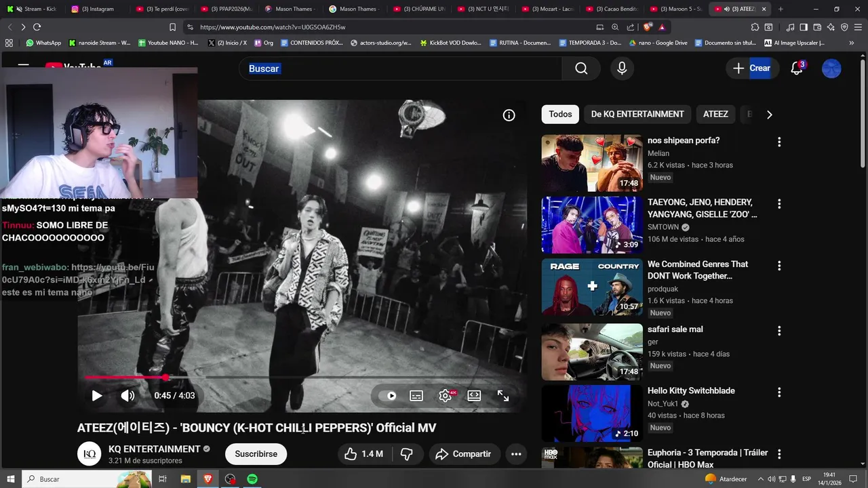Viewport: 868px width, 488px height.
Task: Open a new browser tab
Action: click(x=781, y=9)
